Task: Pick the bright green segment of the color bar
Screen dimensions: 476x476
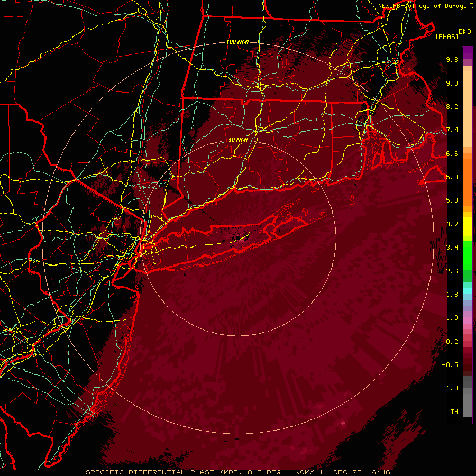Action: tap(467, 255)
